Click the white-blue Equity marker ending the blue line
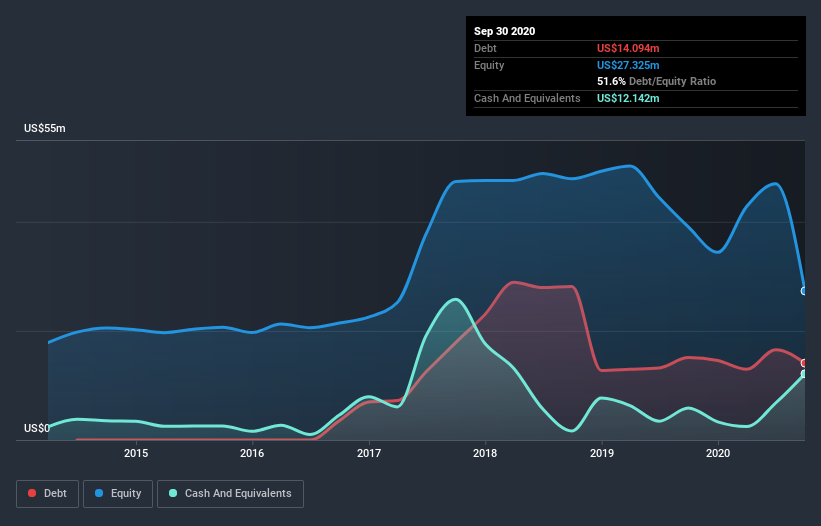 point(804,291)
